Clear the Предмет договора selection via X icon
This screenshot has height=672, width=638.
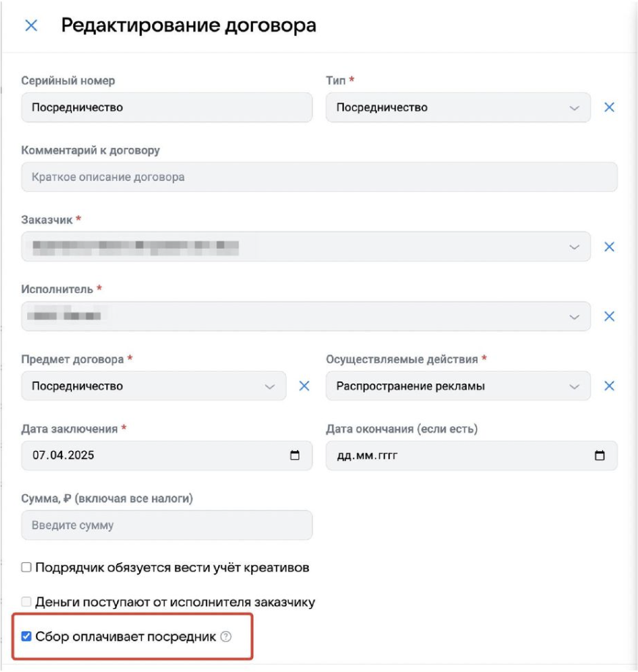coord(305,386)
